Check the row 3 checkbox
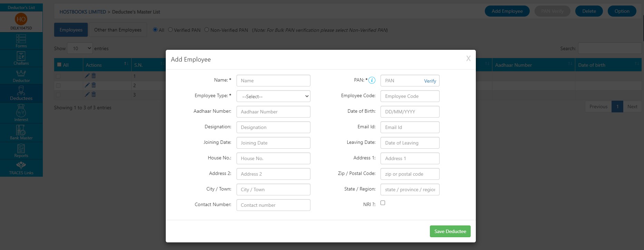The image size is (644, 250). (x=58, y=95)
